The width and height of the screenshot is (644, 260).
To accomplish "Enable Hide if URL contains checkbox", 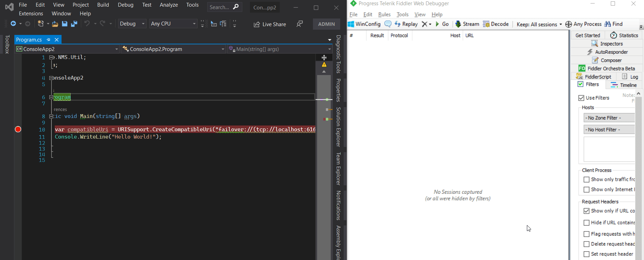I will pos(587,223).
